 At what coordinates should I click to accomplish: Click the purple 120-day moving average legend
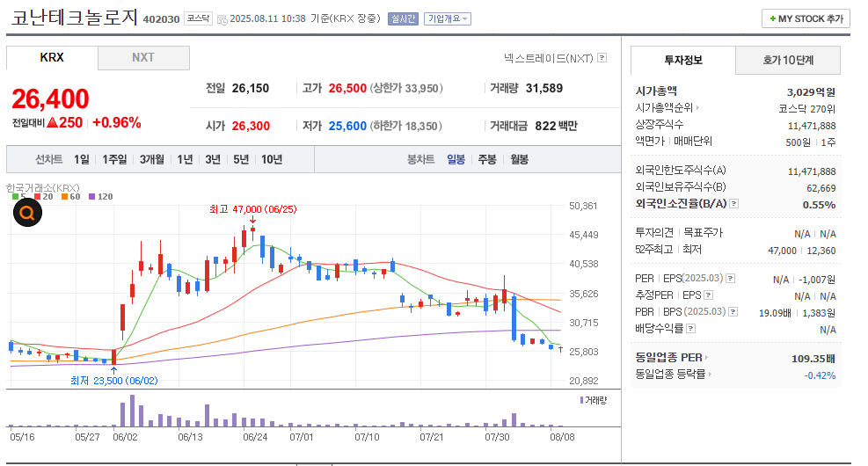[x=101, y=196]
